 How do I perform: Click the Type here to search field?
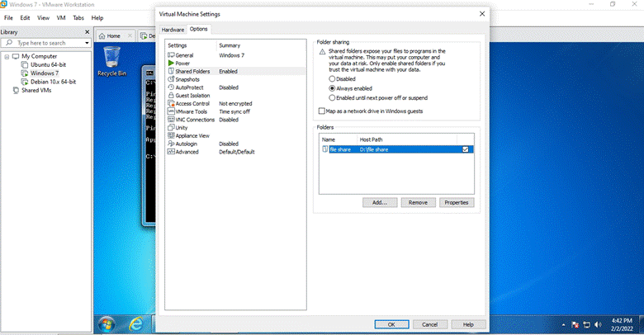click(45, 43)
